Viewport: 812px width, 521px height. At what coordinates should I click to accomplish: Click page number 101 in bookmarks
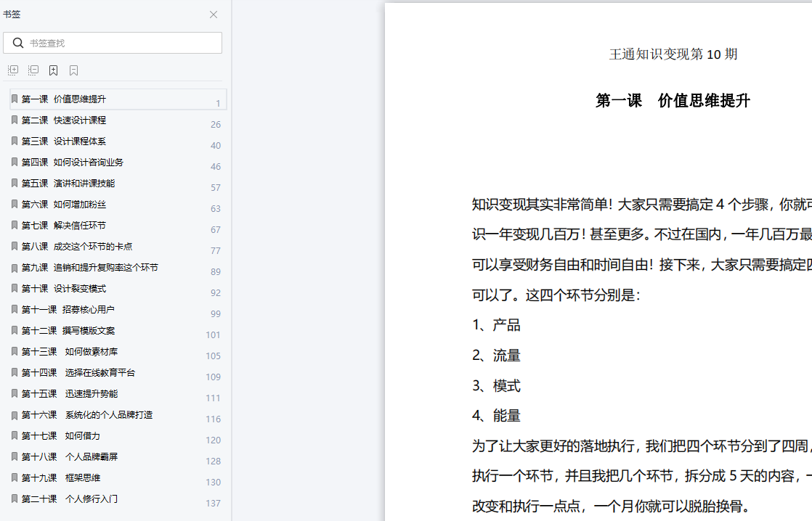(213, 335)
